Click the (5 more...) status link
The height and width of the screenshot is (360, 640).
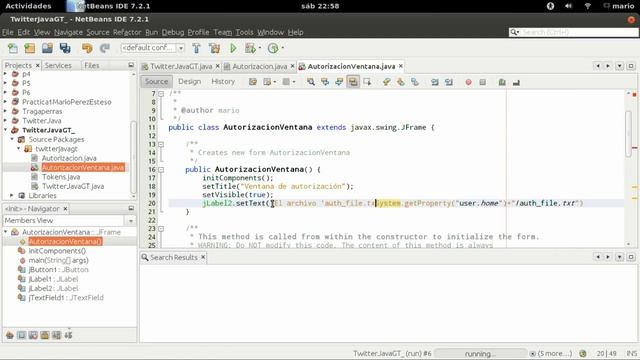(554, 353)
